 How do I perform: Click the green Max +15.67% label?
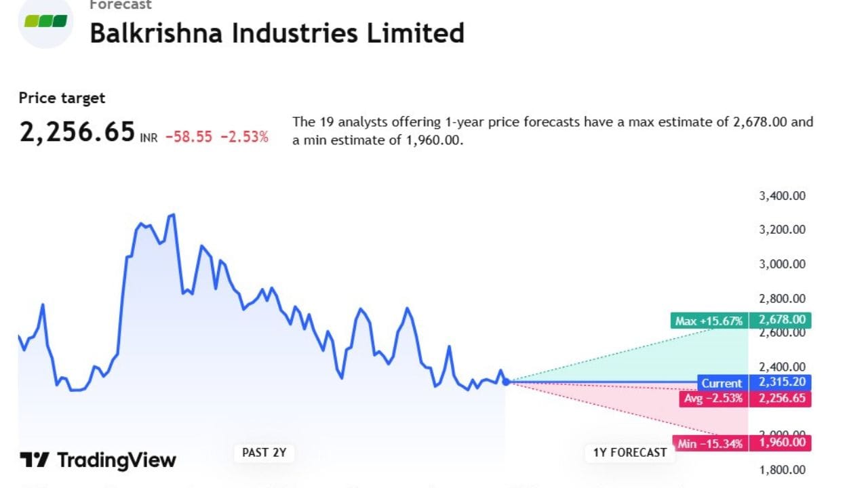(709, 321)
